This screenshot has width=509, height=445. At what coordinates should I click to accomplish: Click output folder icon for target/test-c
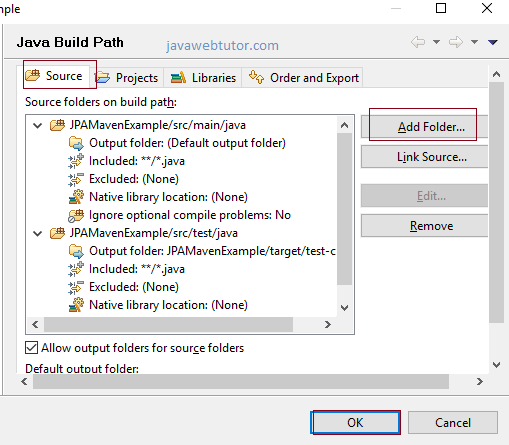pos(76,251)
